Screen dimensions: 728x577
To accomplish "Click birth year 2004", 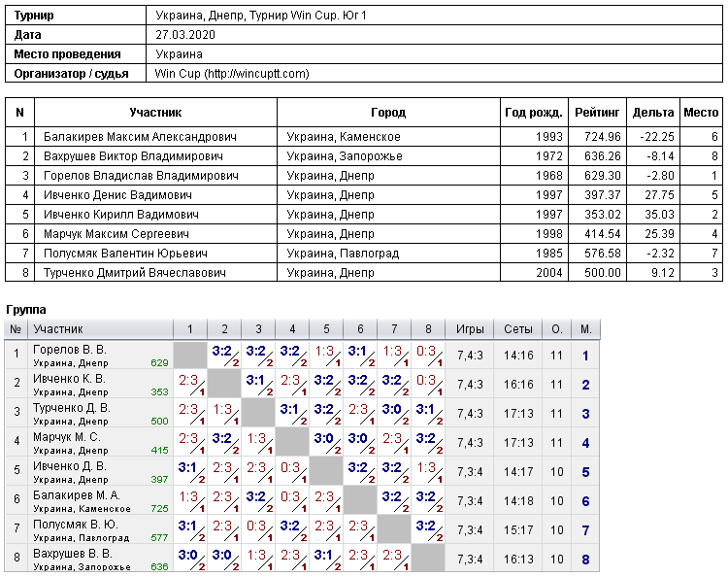I will [549, 273].
